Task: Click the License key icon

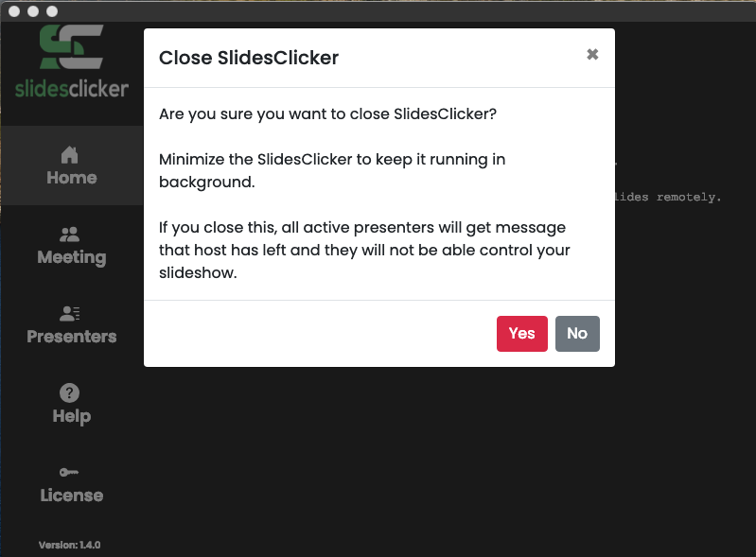Action: [x=69, y=472]
